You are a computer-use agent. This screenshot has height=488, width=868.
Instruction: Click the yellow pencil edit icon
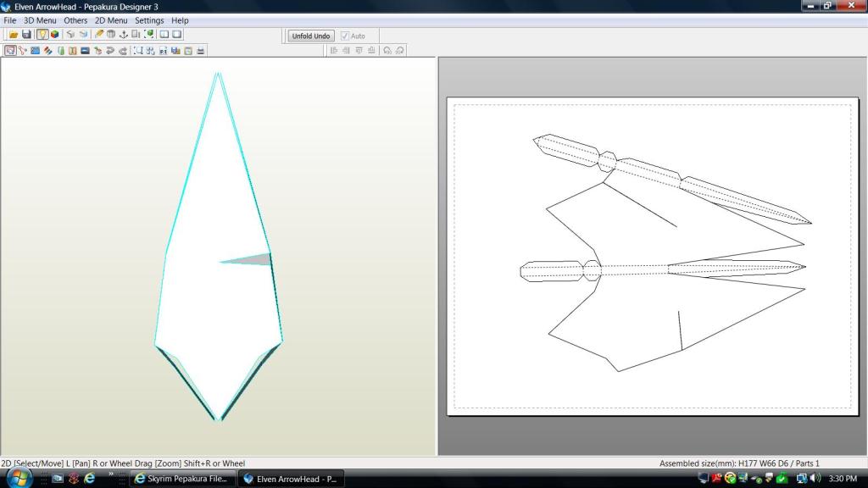tap(98, 34)
